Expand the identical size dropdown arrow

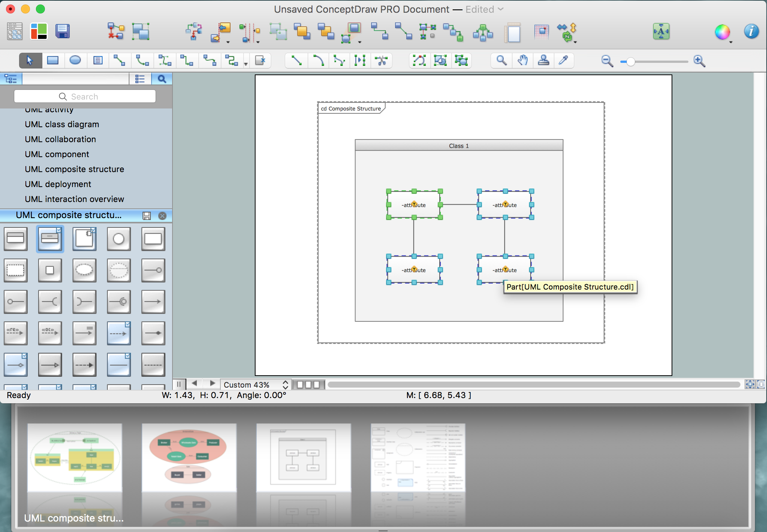[x=360, y=42]
